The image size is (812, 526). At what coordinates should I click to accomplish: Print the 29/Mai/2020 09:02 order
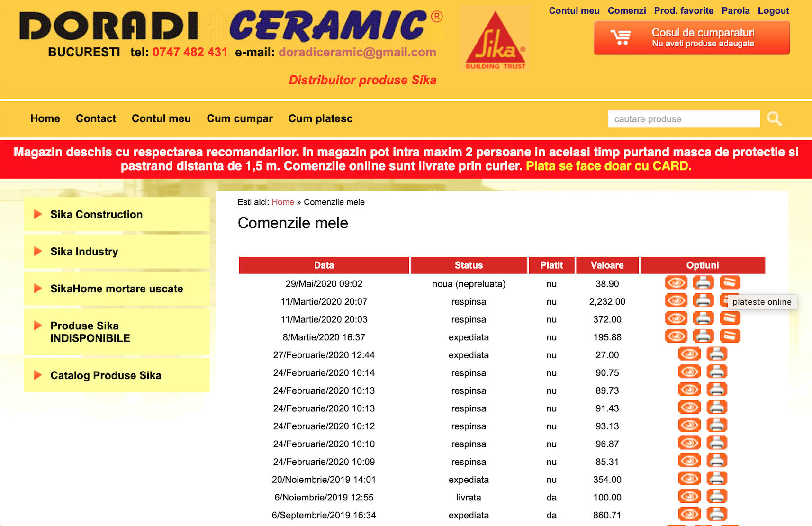click(704, 283)
